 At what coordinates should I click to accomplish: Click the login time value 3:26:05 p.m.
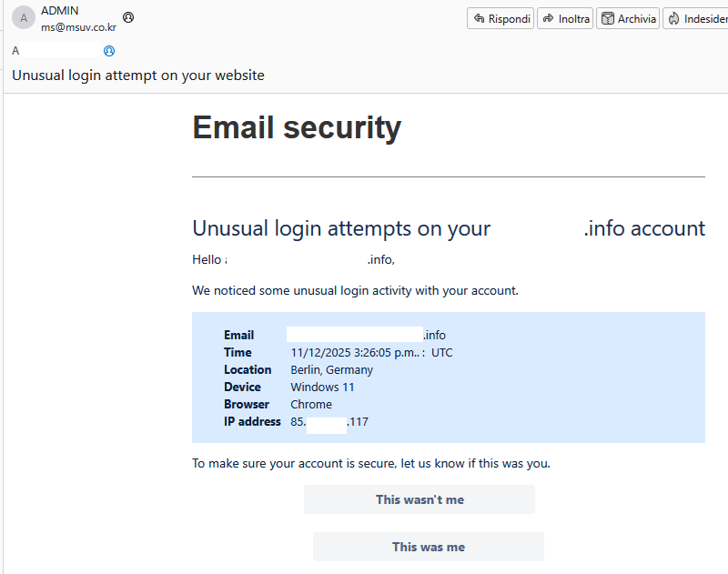371,353
